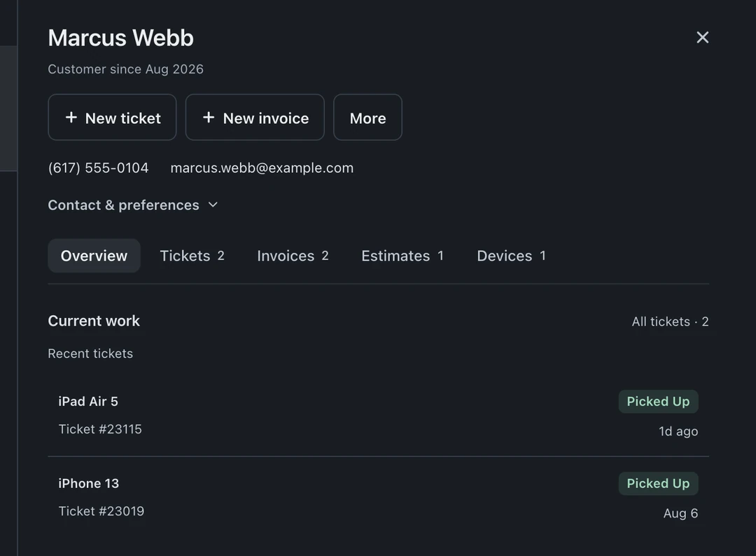Expand Contact & preferences section

click(133, 205)
